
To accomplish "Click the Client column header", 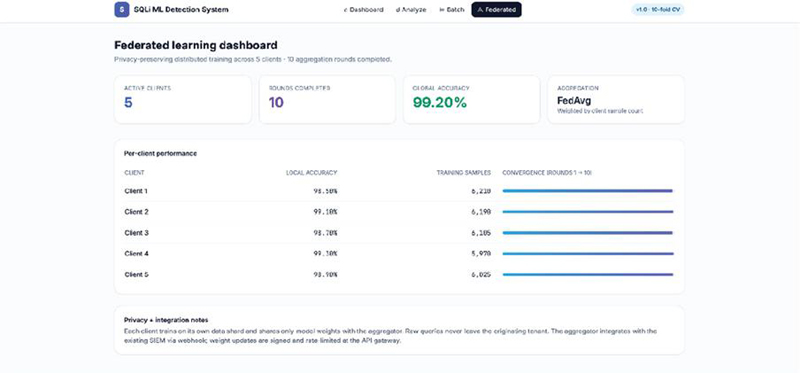I will (x=134, y=173).
